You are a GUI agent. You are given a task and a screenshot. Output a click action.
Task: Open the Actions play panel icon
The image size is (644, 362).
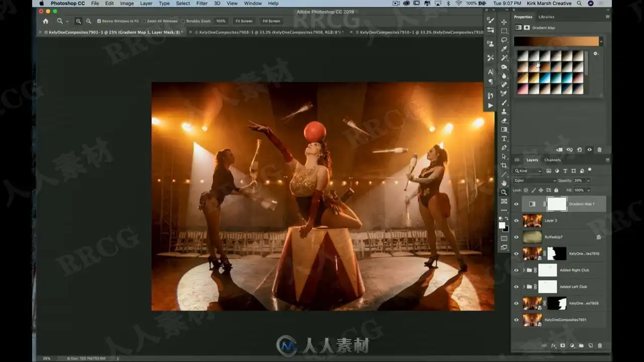click(x=491, y=106)
